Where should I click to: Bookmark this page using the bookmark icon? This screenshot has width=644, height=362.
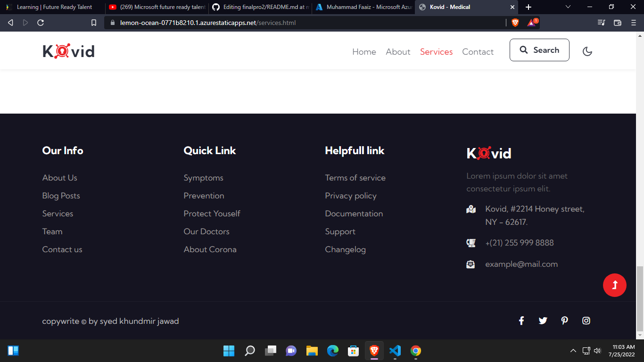tap(94, 23)
